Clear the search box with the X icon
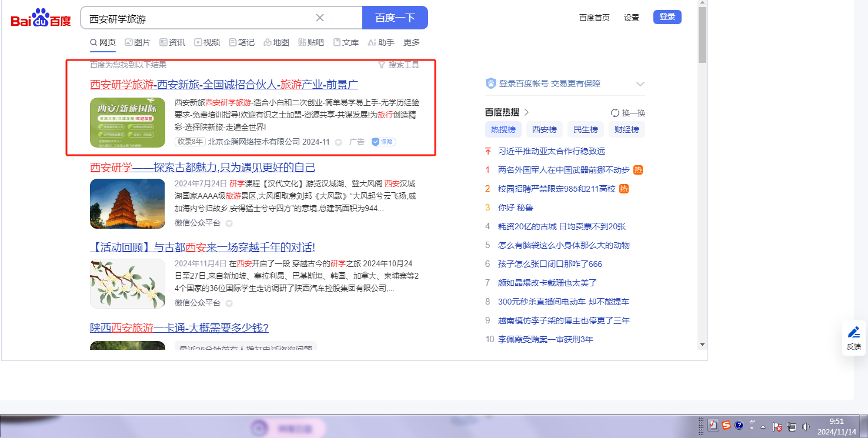 [320, 18]
